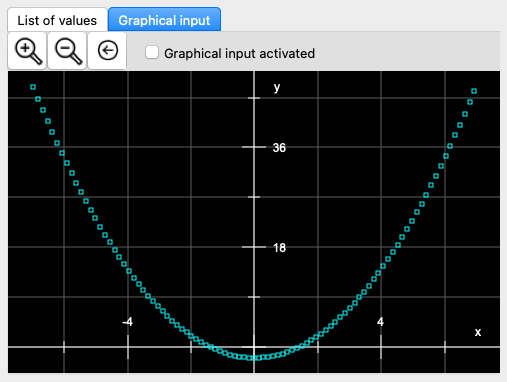The width and height of the screenshot is (507, 382).
Task: Click the 4 label on the x axis
Action: coord(380,322)
